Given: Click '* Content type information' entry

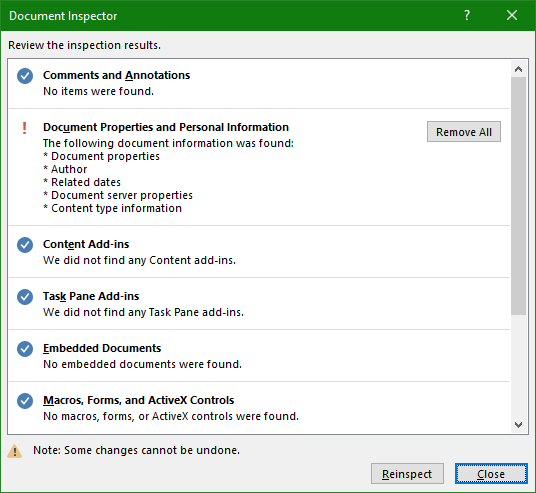Looking at the screenshot, I should (x=112, y=208).
